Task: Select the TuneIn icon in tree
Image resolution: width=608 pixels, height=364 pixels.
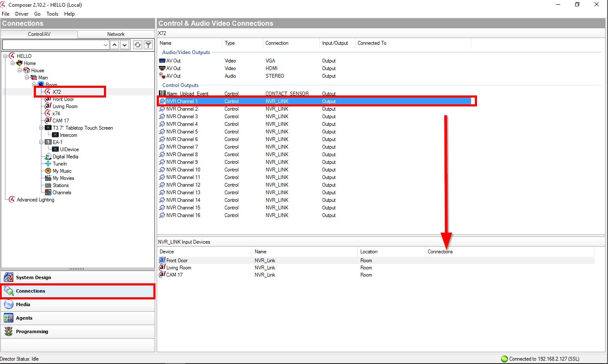Action: click(48, 164)
